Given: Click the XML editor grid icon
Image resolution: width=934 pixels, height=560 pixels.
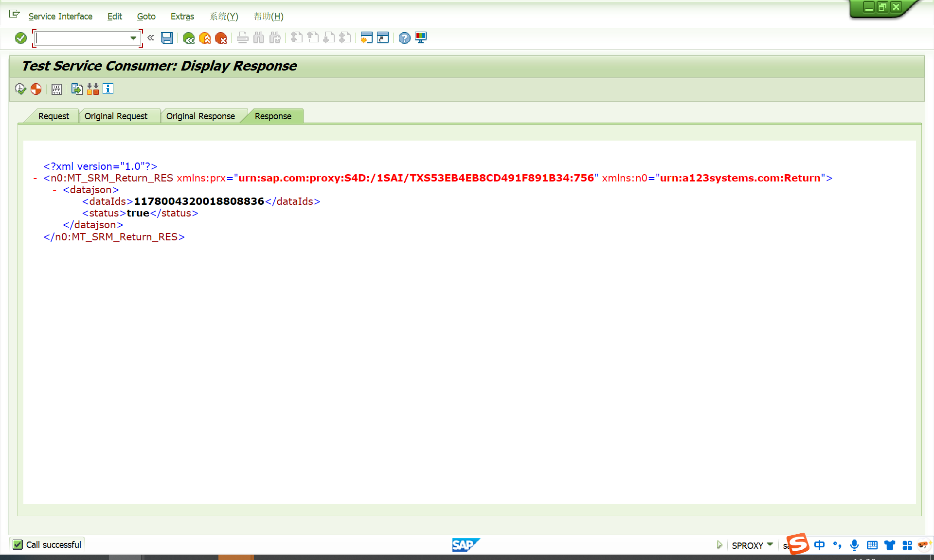Looking at the screenshot, I should [56, 89].
